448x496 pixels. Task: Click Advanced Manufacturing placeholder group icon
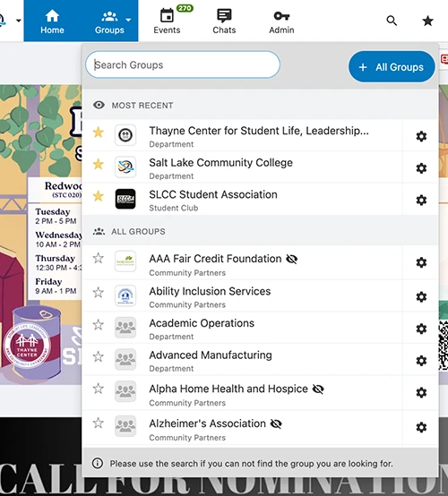click(x=125, y=359)
